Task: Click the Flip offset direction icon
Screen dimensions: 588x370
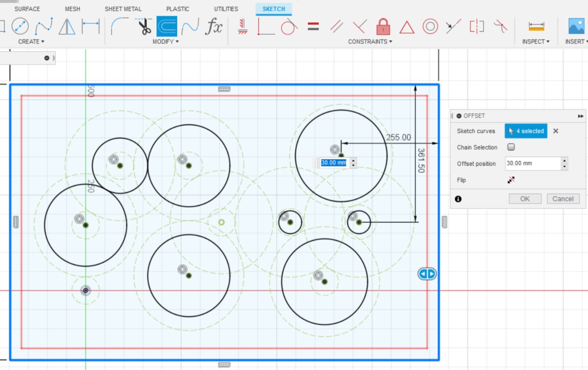Action: [511, 180]
